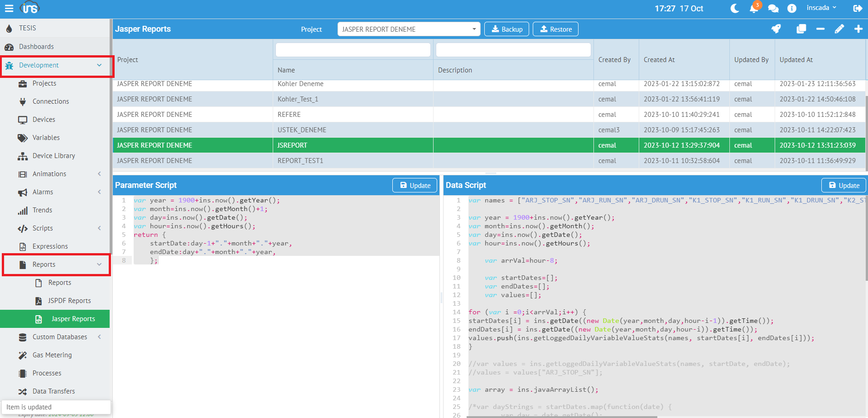The height and width of the screenshot is (418, 868).
Task: Open the info circle icon
Action: point(792,9)
